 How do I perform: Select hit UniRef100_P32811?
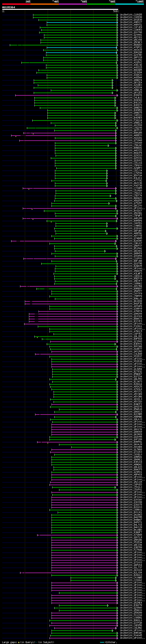131,326
